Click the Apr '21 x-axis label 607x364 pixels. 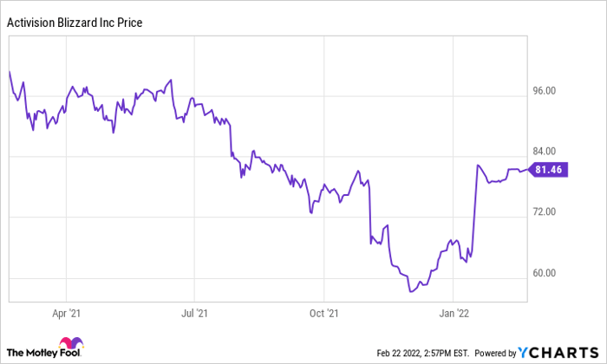coord(66,312)
